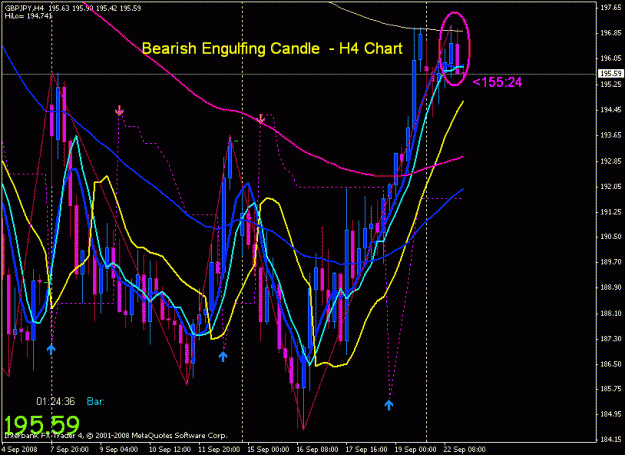Click the 190.50 price axis label
The height and width of the screenshot is (455, 625).
tap(611, 237)
